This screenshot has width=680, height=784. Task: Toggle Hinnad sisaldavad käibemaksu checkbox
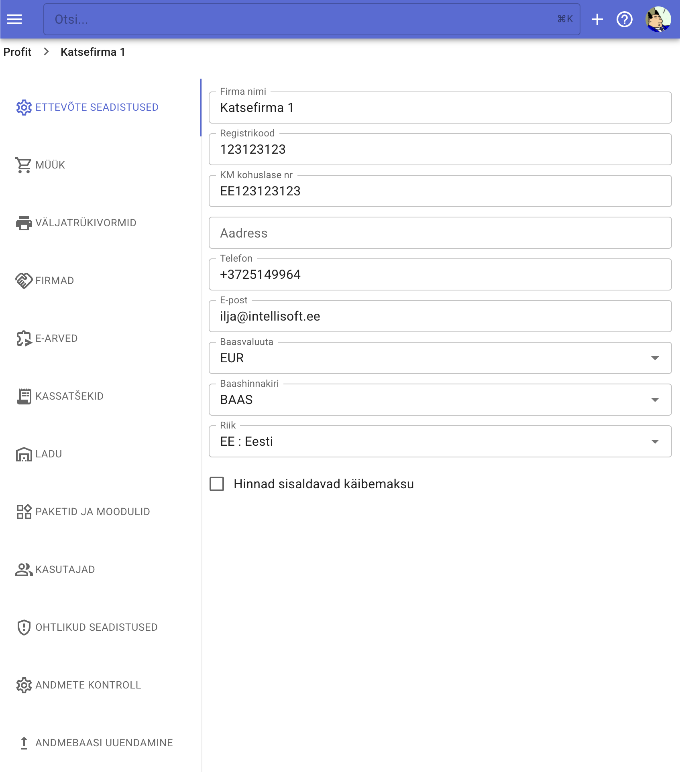tap(217, 484)
